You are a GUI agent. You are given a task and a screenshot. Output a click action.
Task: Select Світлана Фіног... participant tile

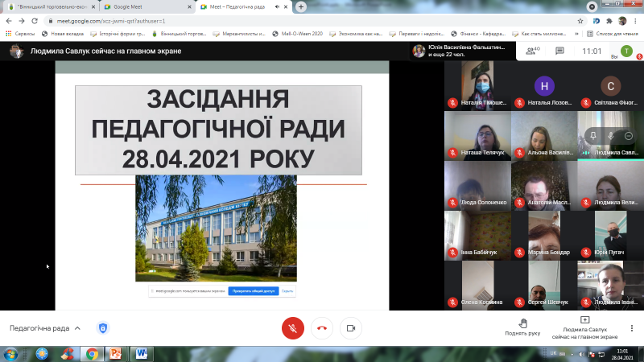611,85
